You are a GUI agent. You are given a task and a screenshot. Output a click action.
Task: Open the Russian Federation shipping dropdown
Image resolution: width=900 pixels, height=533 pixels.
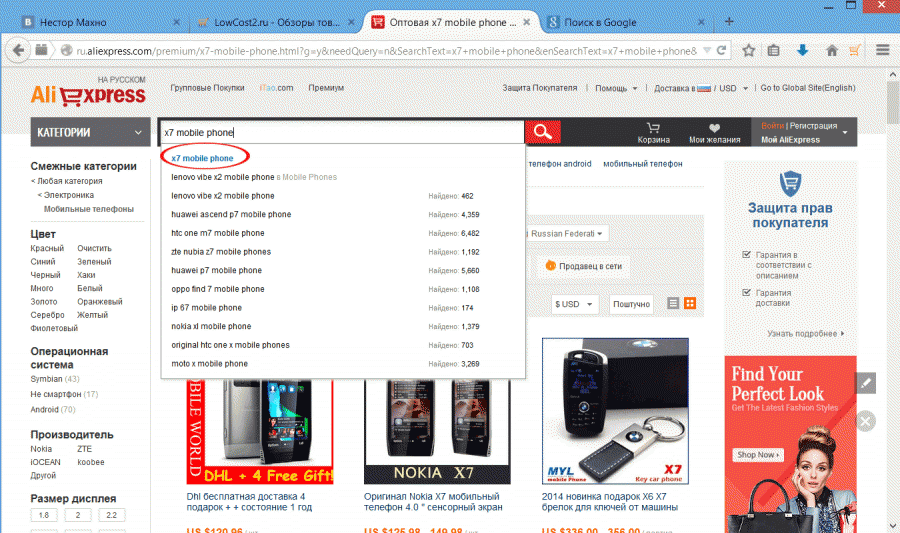[x=566, y=234]
